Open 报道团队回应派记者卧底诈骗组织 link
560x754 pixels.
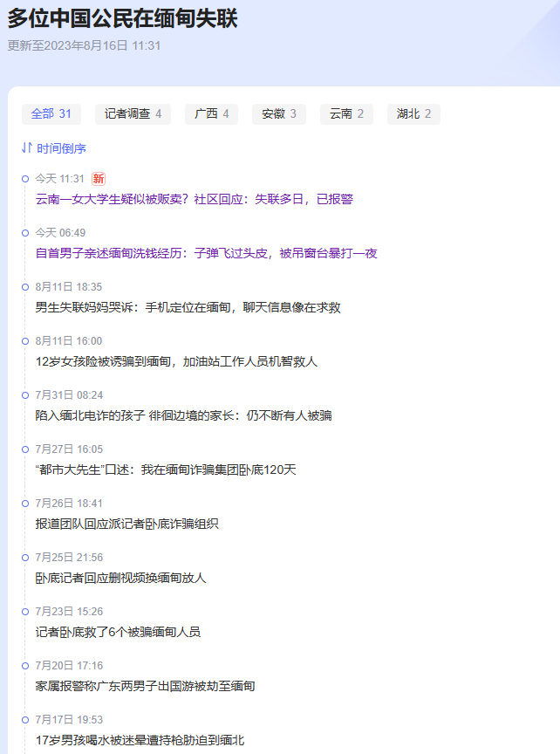click(x=126, y=524)
